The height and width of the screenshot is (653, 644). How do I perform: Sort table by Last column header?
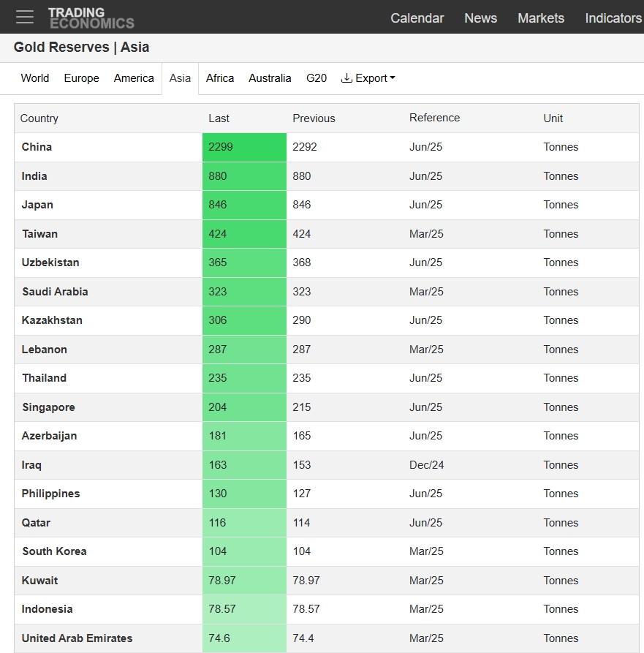click(219, 118)
